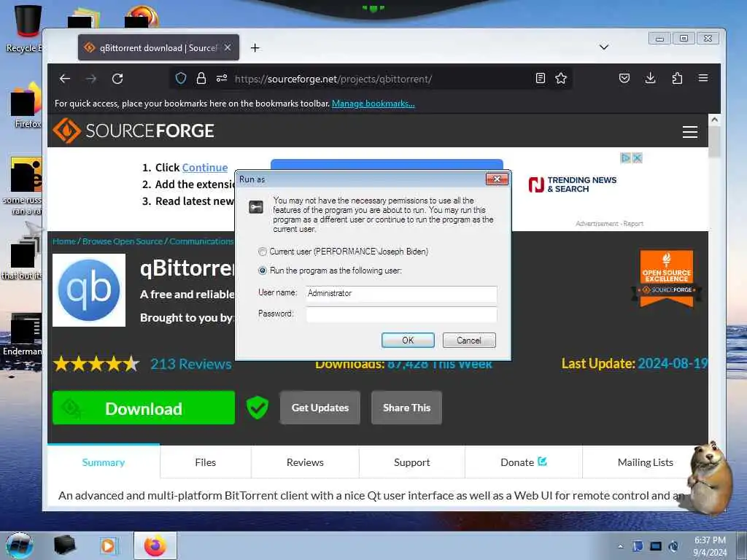Click Browse Open Source breadcrumb
747x560 pixels.
(x=123, y=241)
